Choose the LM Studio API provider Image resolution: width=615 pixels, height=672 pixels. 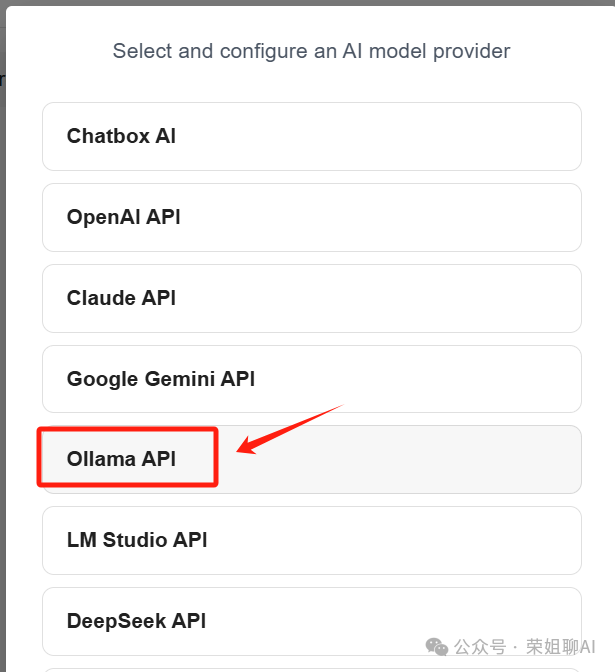[x=312, y=540]
